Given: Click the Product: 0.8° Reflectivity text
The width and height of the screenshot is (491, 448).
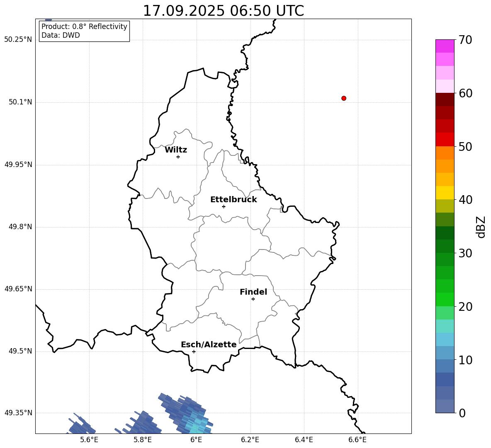Looking at the screenshot, I should (84, 26).
